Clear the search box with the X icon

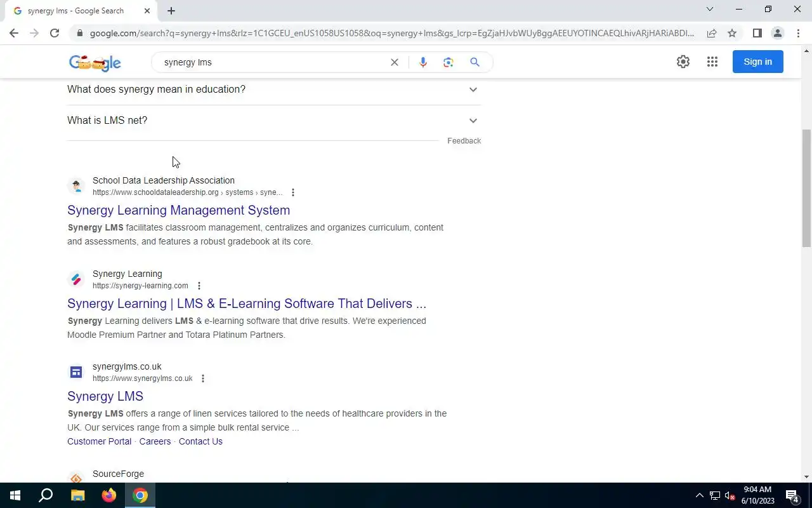[x=395, y=62]
